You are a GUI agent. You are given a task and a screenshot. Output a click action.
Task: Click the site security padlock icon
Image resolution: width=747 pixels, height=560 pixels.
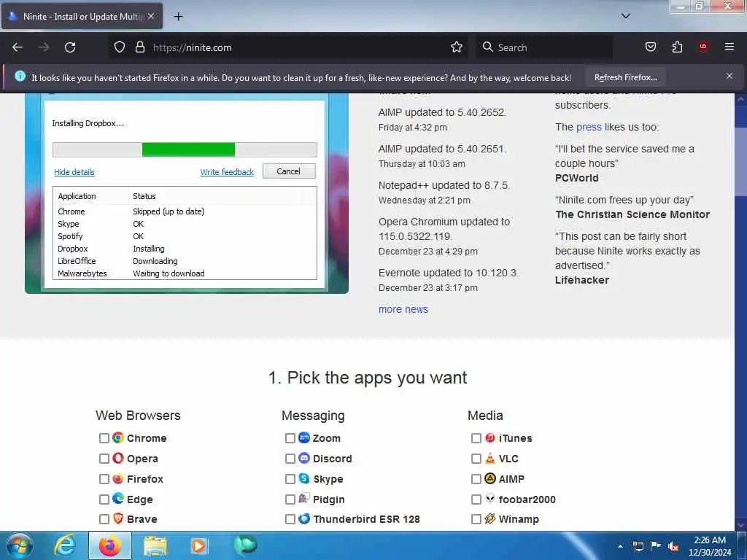[139, 47]
